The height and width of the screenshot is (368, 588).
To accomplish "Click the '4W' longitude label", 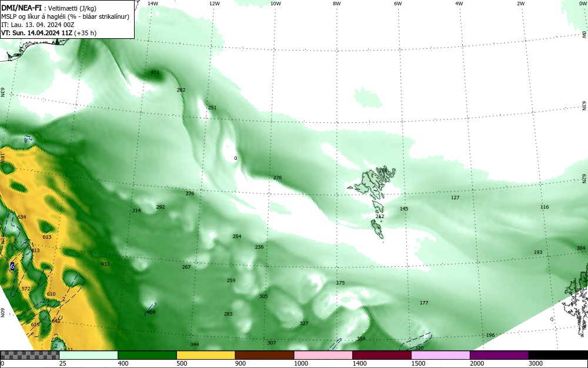I will pyautogui.click(x=459, y=4).
